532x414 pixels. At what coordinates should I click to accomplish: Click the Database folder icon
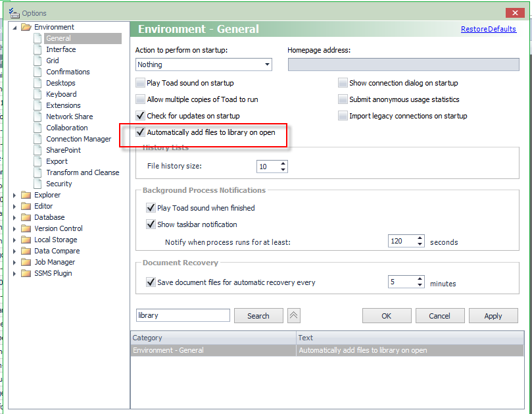coord(26,217)
